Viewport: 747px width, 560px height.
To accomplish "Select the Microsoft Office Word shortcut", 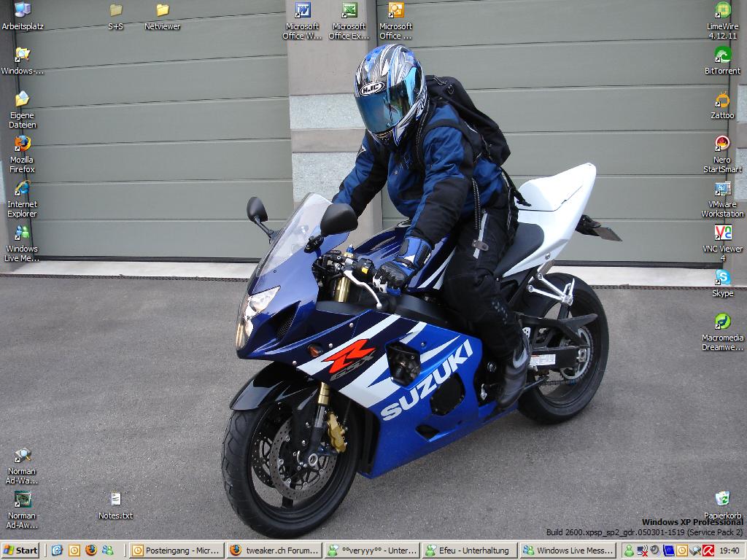I will click(303, 10).
